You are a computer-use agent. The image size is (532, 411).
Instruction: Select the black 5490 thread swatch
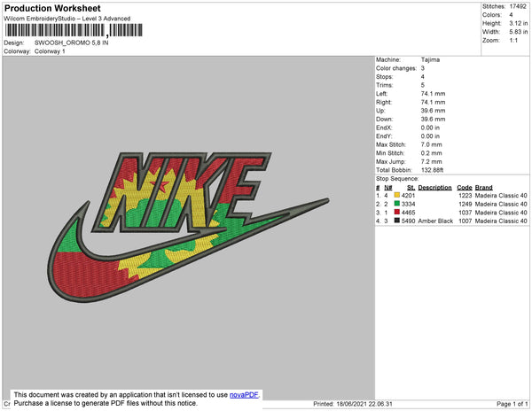coord(397,221)
